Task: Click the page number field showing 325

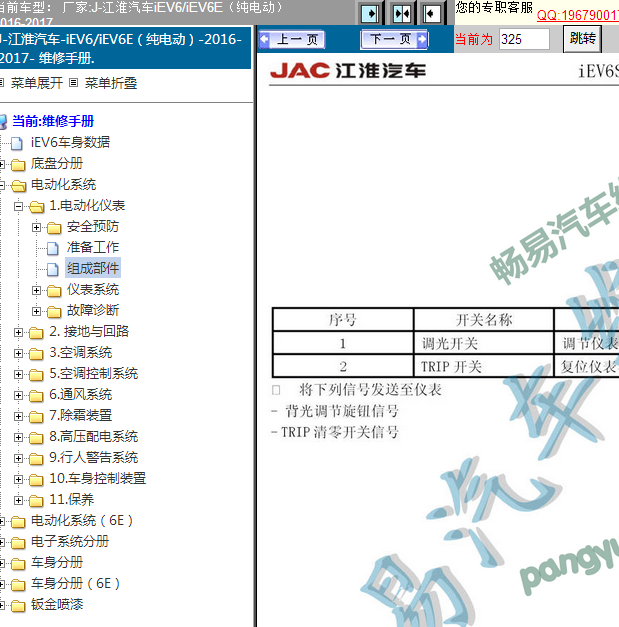Action: coord(524,39)
